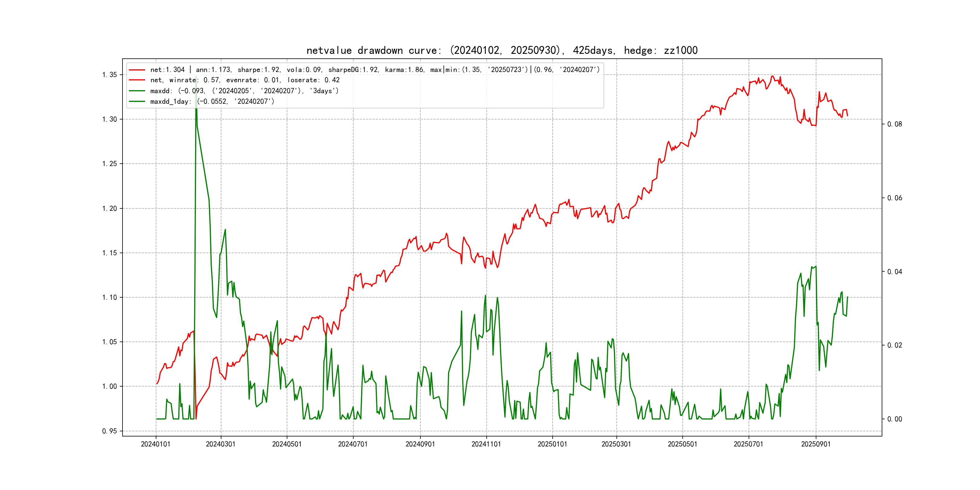Click the 0.04 right y-axis label
The image size is (980, 490).
click(x=894, y=272)
